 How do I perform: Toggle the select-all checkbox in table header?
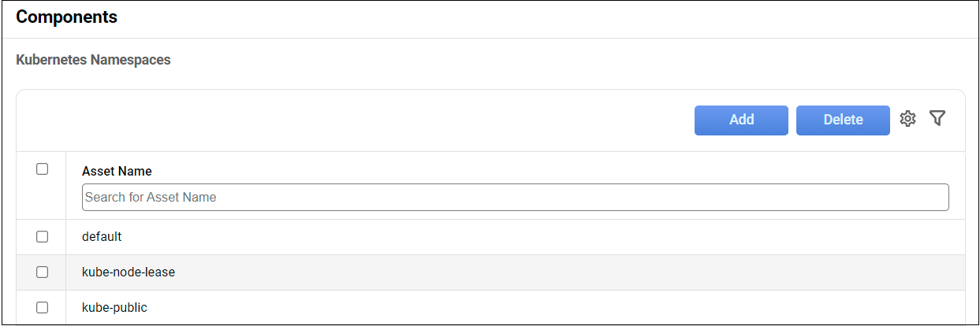(x=43, y=169)
